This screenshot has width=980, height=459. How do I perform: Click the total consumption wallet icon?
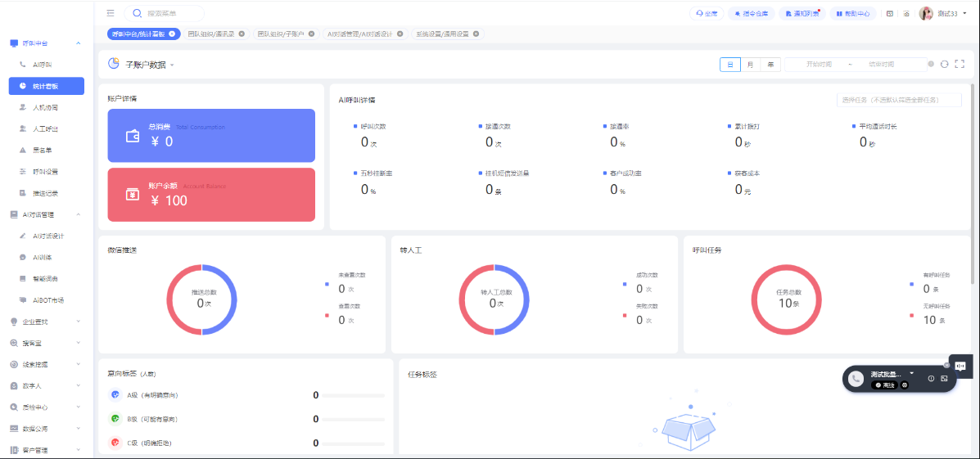tap(133, 136)
